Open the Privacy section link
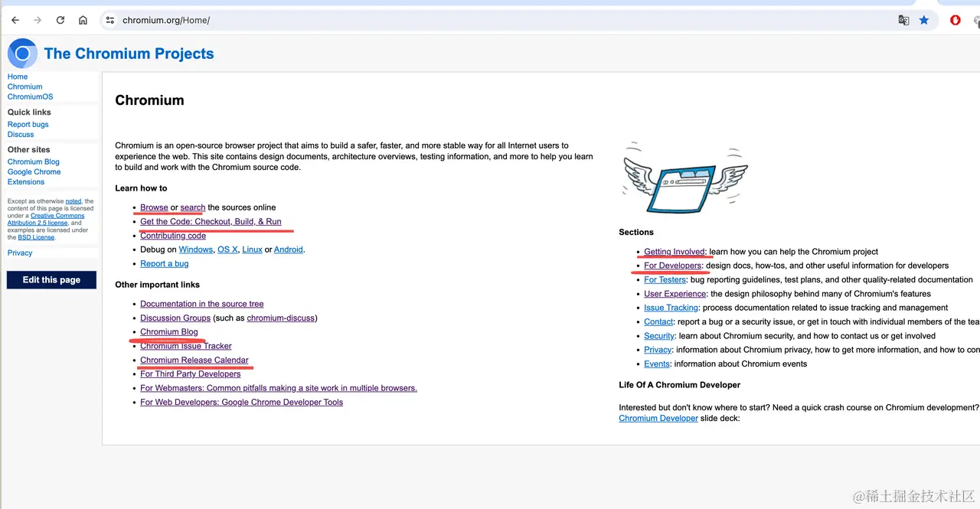Image resolution: width=980 pixels, height=509 pixels. [658, 350]
